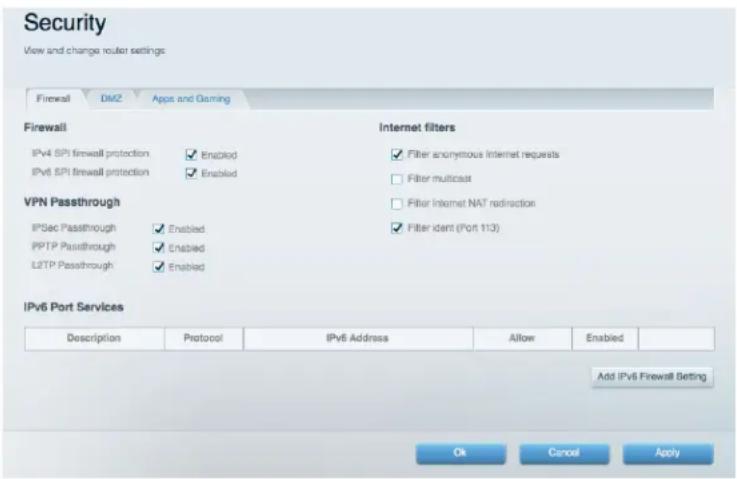Uncheck Filter ident (Port 113)
737x479 pixels.
coord(397,228)
